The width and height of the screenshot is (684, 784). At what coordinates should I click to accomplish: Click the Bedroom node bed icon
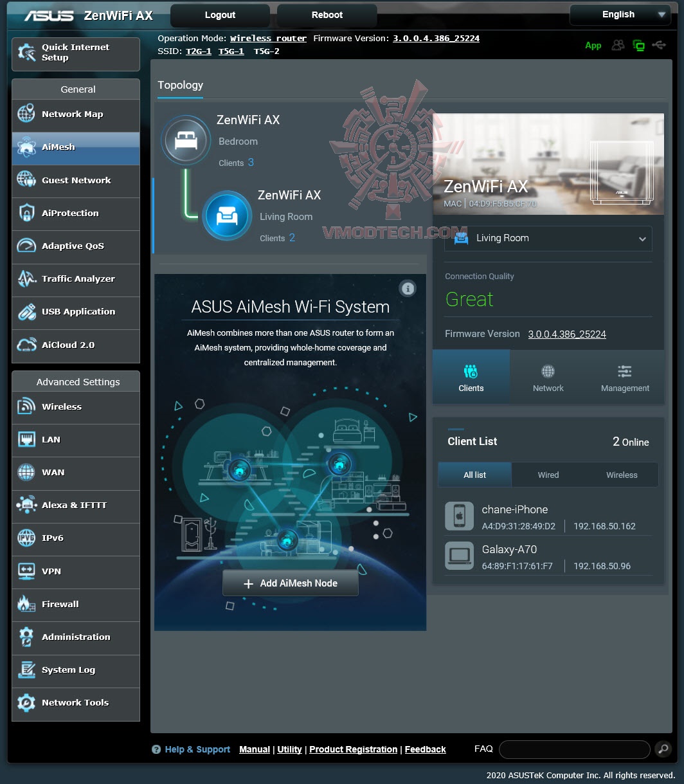186,140
